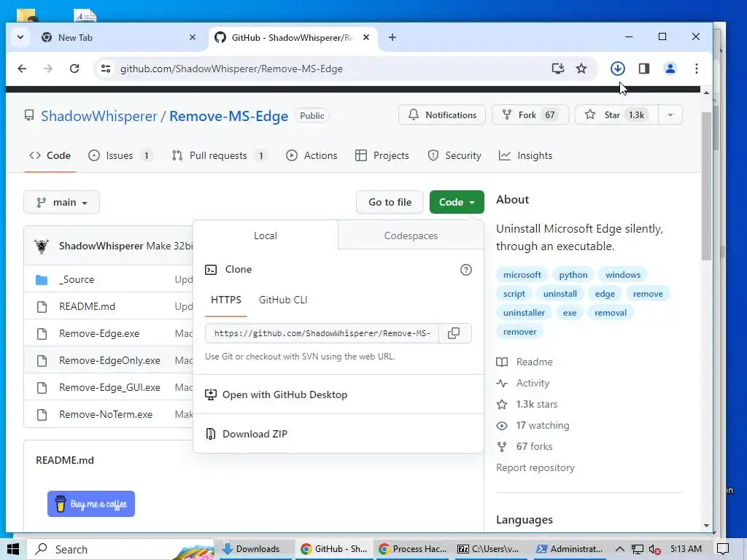Click the Buy me a coffee button
The width and height of the screenshot is (747, 560).
pos(91,504)
